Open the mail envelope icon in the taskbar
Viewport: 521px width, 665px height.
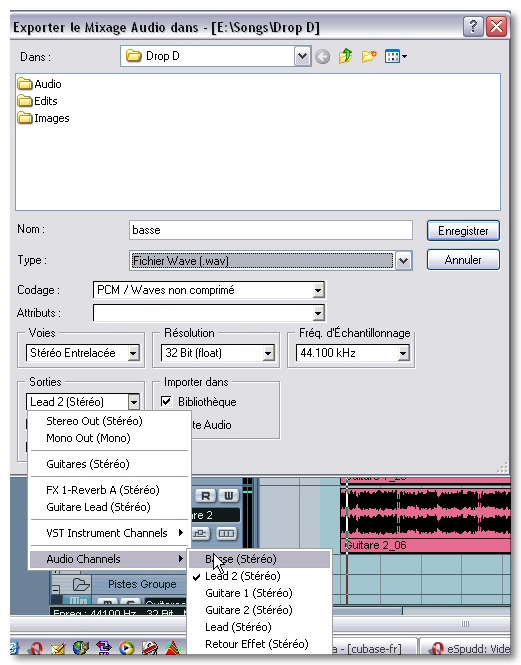[58, 649]
